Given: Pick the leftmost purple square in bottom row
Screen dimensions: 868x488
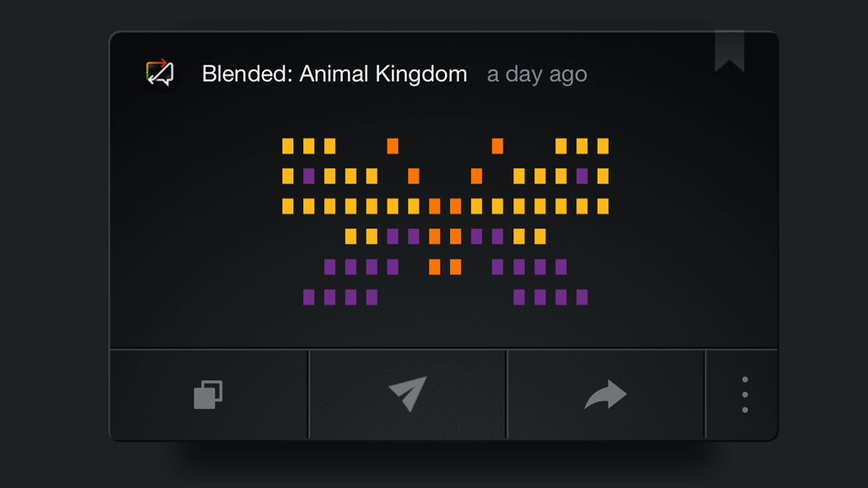Looking at the screenshot, I should click(x=309, y=297).
